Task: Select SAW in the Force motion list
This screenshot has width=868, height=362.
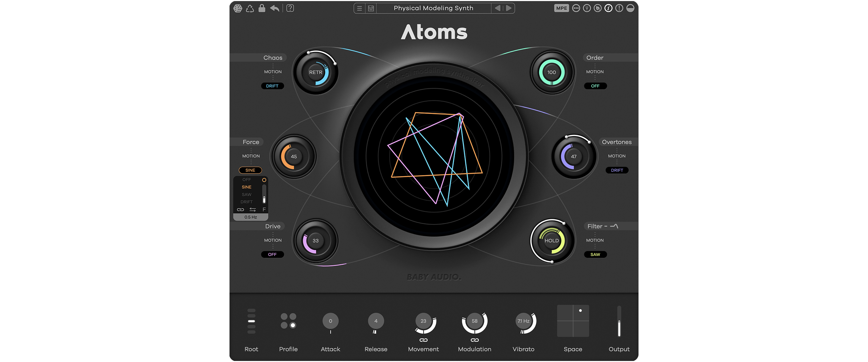Action: pyautogui.click(x=247, y=194)
